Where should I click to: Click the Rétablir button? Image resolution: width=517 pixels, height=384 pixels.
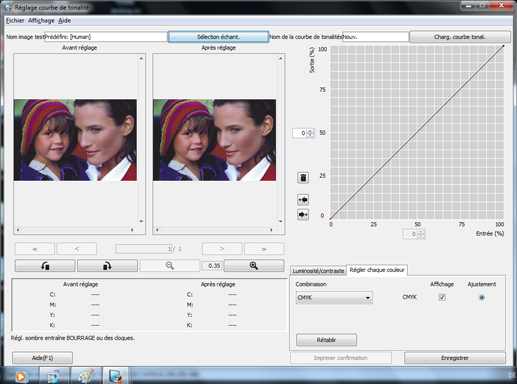(326, 340)
